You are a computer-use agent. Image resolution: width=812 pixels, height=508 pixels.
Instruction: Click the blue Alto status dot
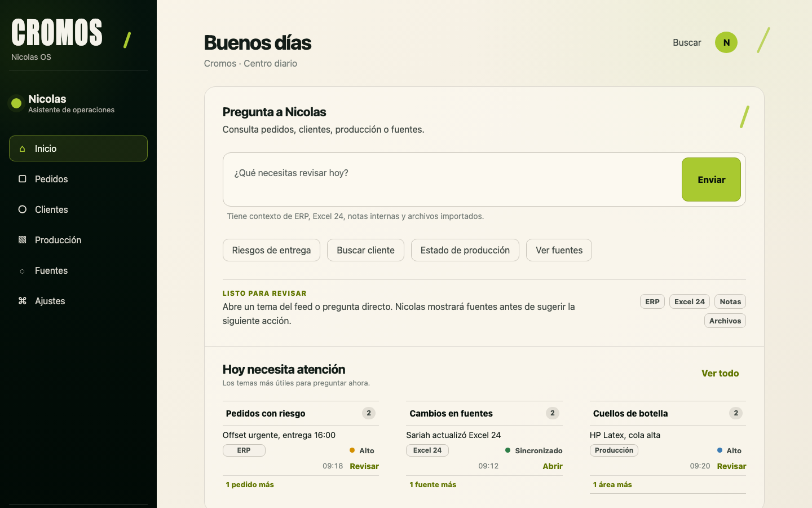coord(720,450)
